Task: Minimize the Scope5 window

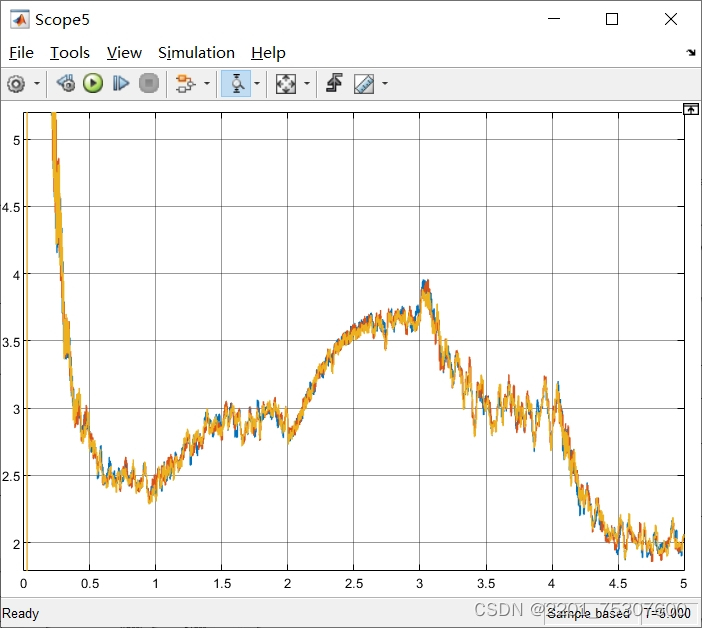Action: click(x=554, y=19)
